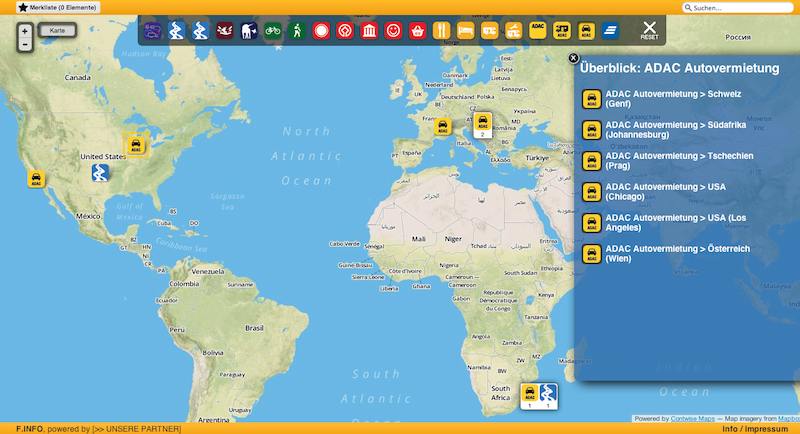Click the RESET X button in toolbar
The height and width of the screenshot is (434, 800).
(649, 31)
